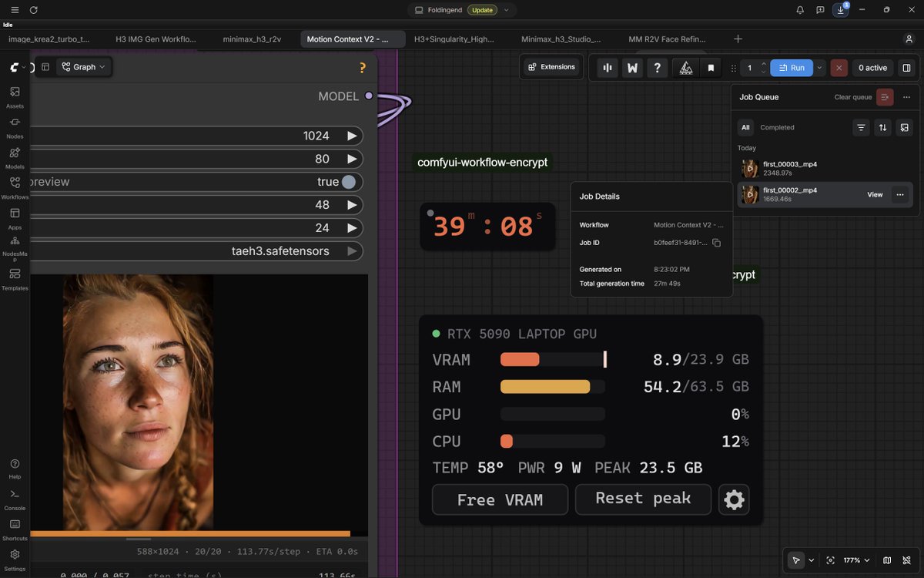The width and height of the screenshot is (924, 578).
Task: Open the logo menu dropdown
Action: 18,67
